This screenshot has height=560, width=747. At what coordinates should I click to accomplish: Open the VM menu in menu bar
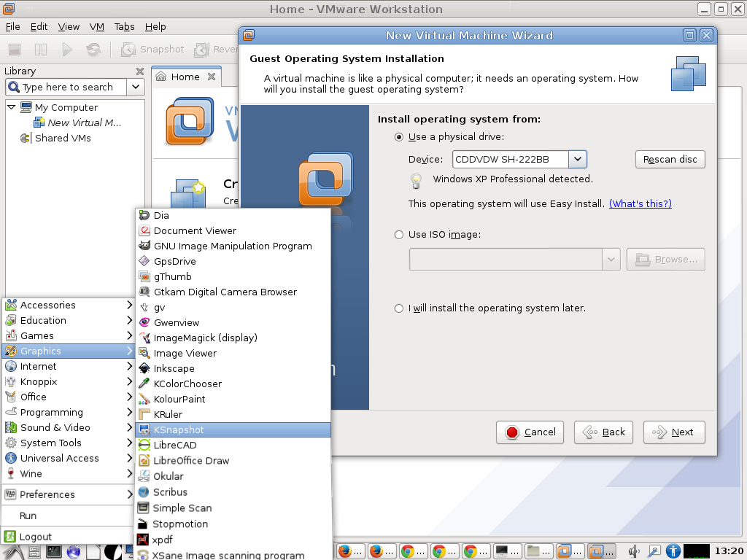click(x=97, y=27)
